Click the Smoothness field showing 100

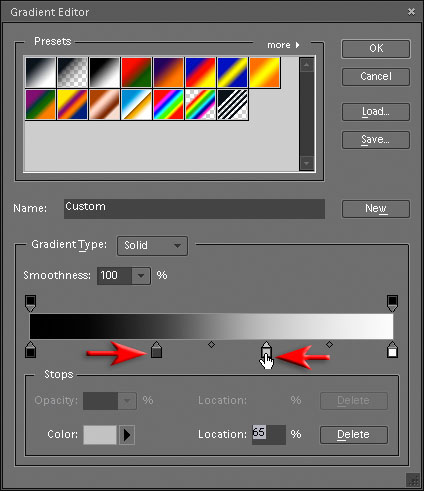[114, 276]
